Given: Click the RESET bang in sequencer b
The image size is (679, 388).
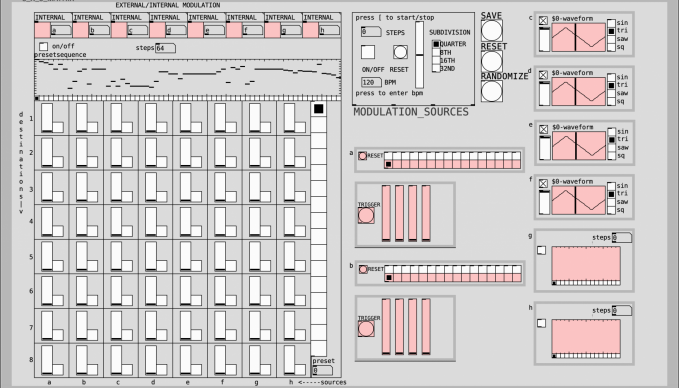Looking at the screenshot, I should [x=363, y=269].
